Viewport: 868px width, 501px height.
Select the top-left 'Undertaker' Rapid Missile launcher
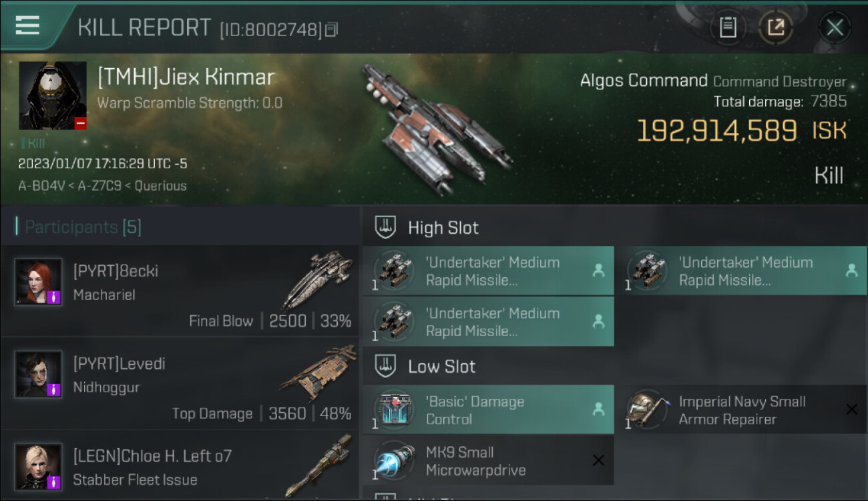pos(489,271)
